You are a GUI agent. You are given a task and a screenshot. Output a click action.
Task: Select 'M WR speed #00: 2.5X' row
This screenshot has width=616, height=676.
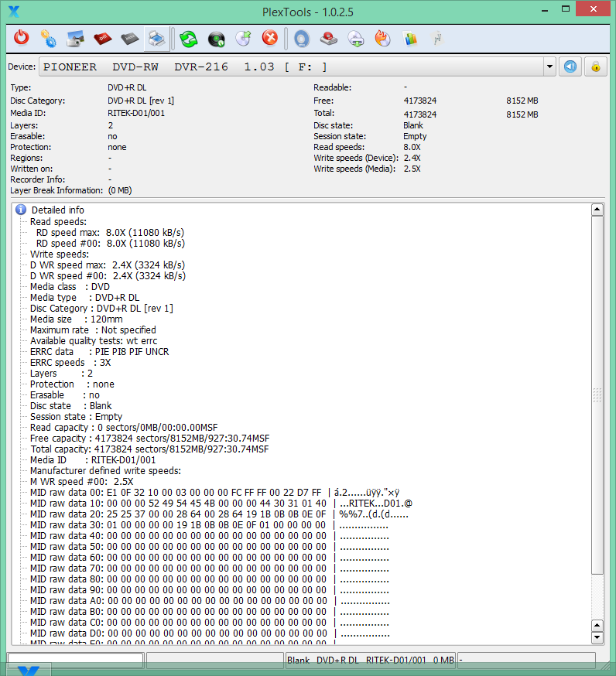click(82, 482)
